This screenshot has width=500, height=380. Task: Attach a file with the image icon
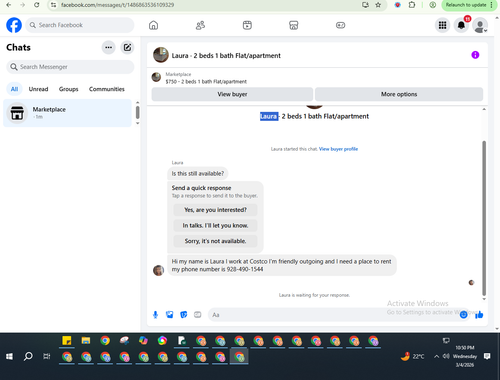coord(170,315)
